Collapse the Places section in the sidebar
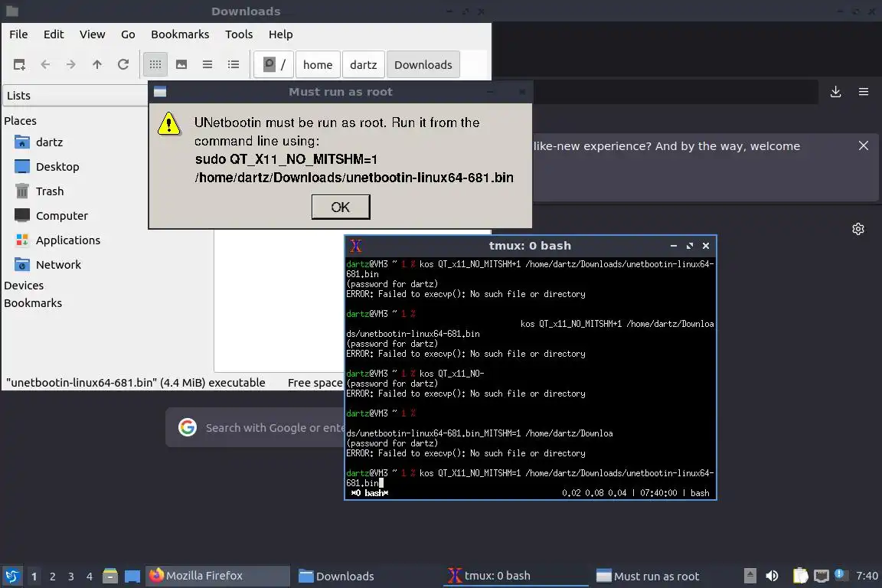The height and width of the screenshot is (588, 882). (x=20, y=120)
